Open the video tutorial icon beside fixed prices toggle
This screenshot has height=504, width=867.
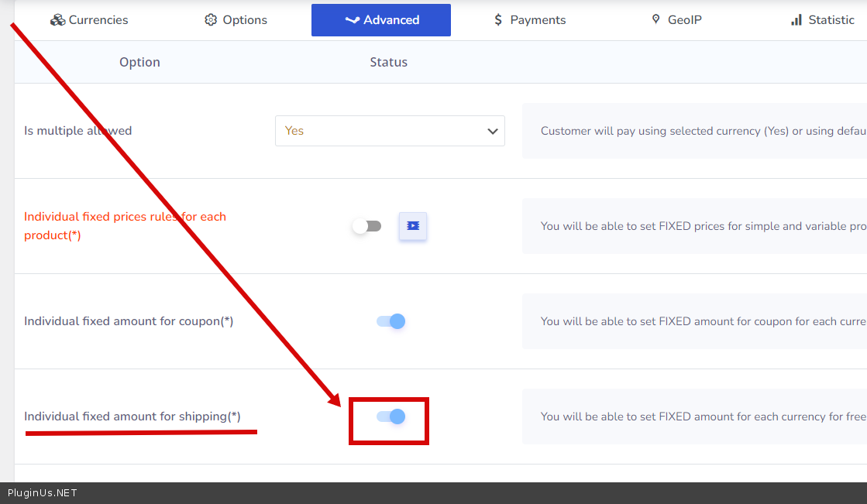413,226
